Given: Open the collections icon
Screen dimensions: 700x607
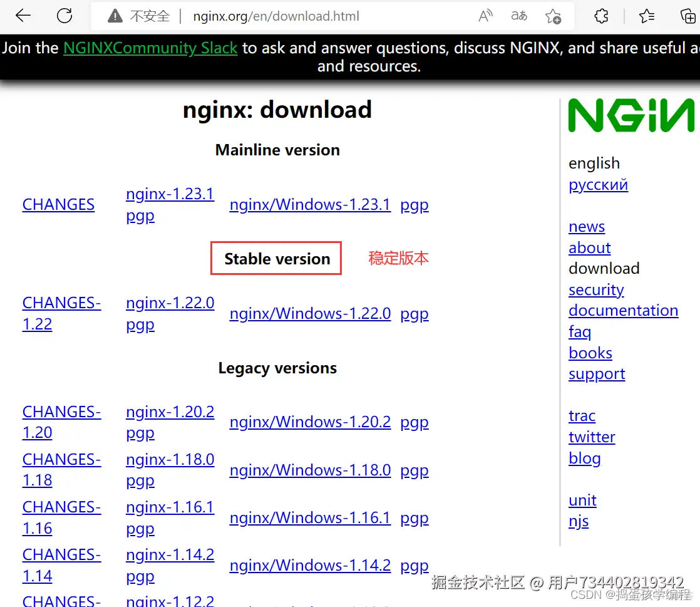Looking at the screenshot, I should (x=688, y=16).
